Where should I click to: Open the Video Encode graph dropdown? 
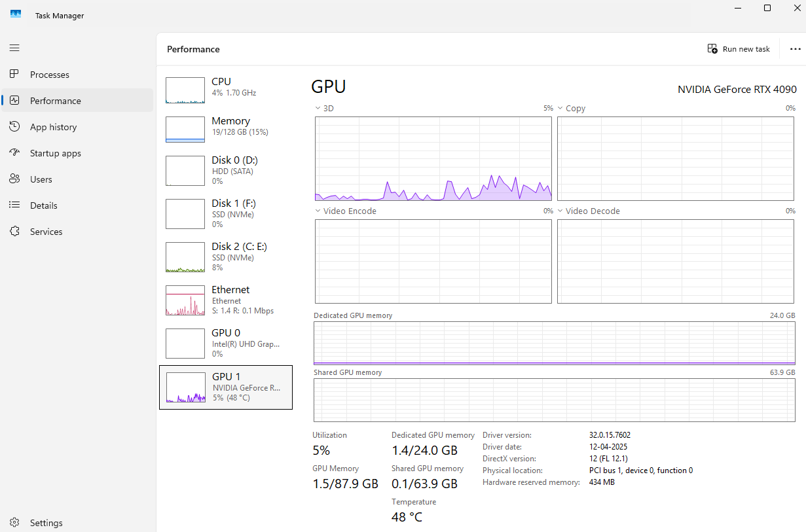click(x=318, y=211)
